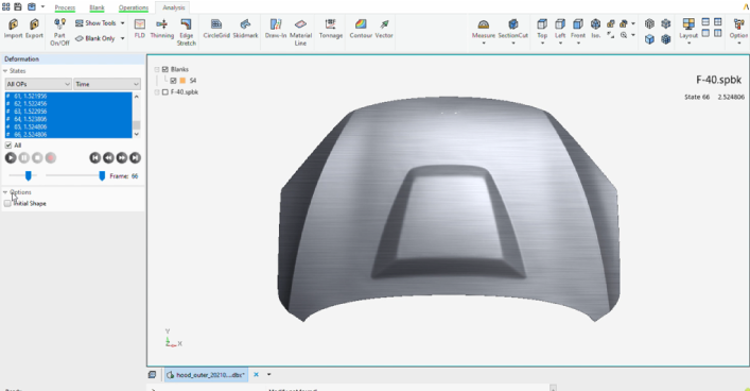Switch to Iso. view
Image resolution: width=750 pixels, height=391 pixels.
[x=596, y=29]
